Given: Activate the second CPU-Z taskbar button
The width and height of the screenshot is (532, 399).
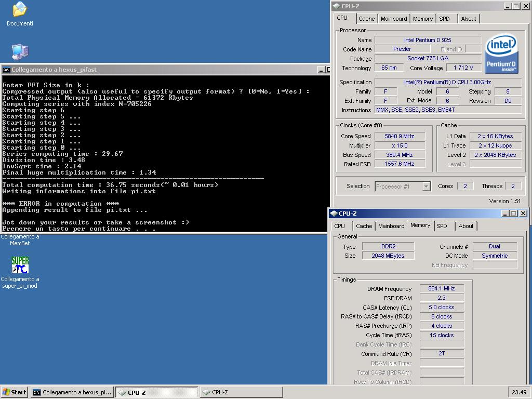Looking at the screenshot, I should tap(241, 392).
